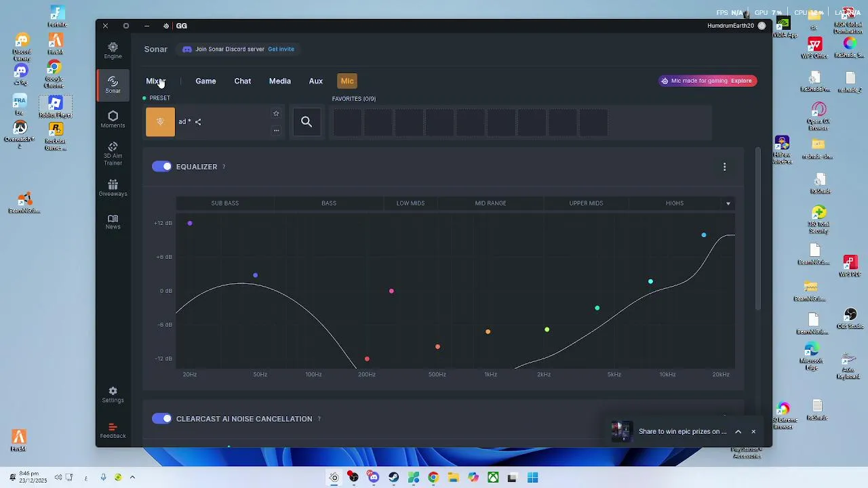Open Roblox Player desktop shortcut
Image resolution: width=868 pixels, height=488 pixels.
56,106
